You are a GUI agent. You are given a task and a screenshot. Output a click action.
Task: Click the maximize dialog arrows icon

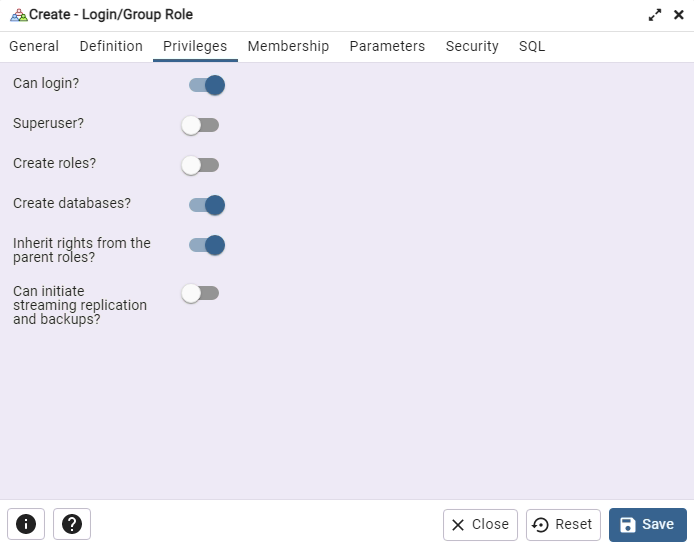coord(655,15)
